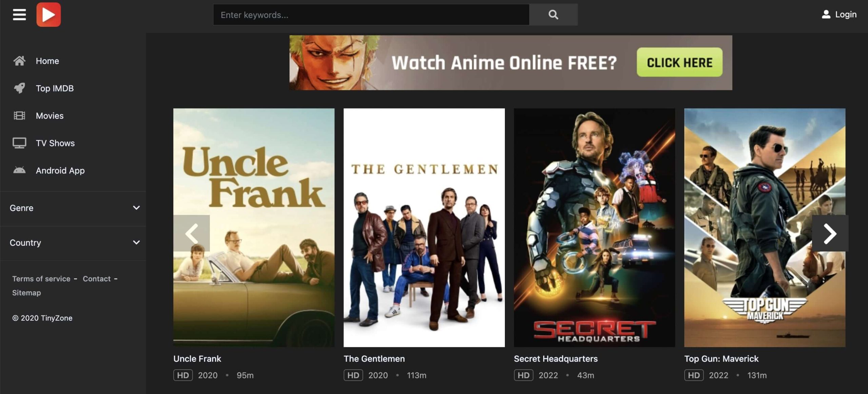Click the Android App robot icon
This screenshot has height=394, width=868.
click(19, 170)
